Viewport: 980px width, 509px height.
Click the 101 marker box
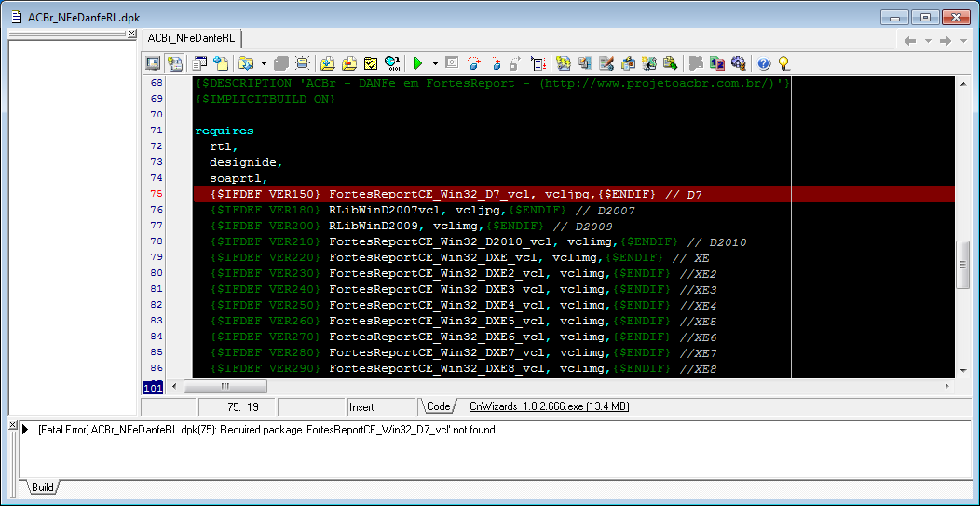[x=153, y=388]
